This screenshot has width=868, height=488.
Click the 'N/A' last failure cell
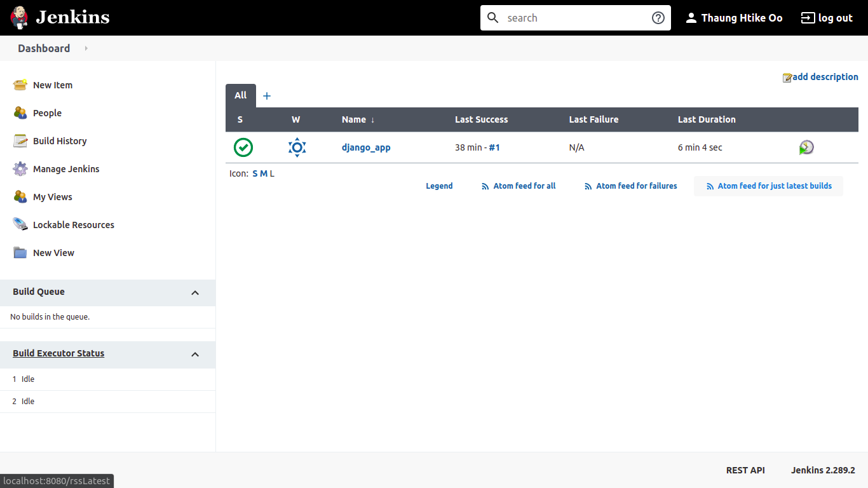576,147
